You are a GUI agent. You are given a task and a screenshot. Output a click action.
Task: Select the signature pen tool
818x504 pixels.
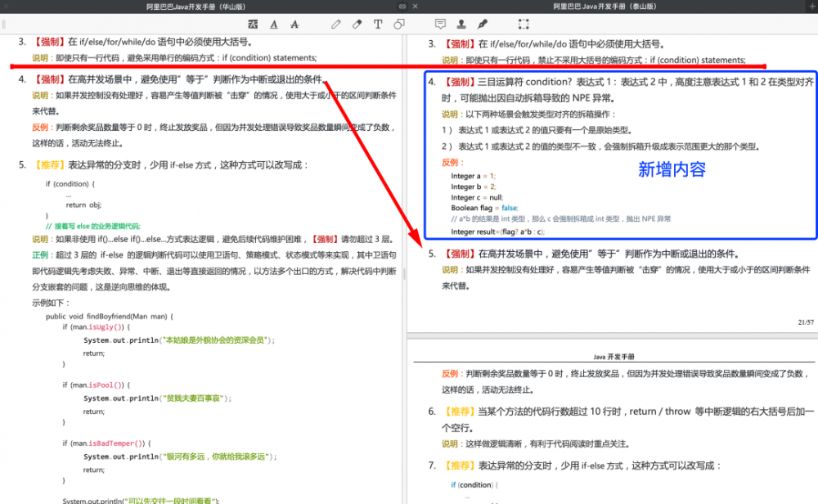[x=481, y=25]
